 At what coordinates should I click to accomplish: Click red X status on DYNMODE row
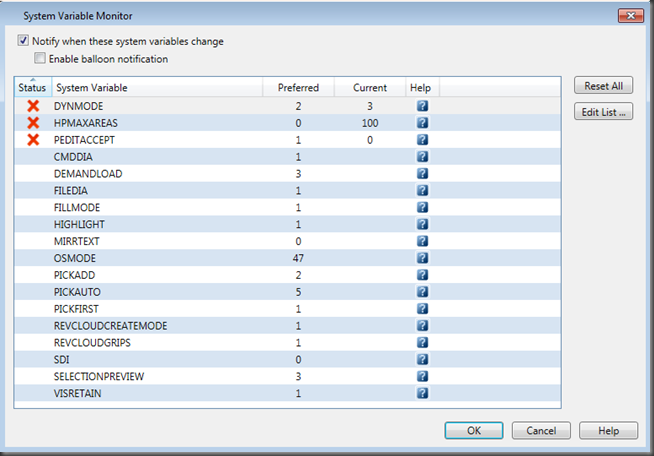(x=33, y=106)
